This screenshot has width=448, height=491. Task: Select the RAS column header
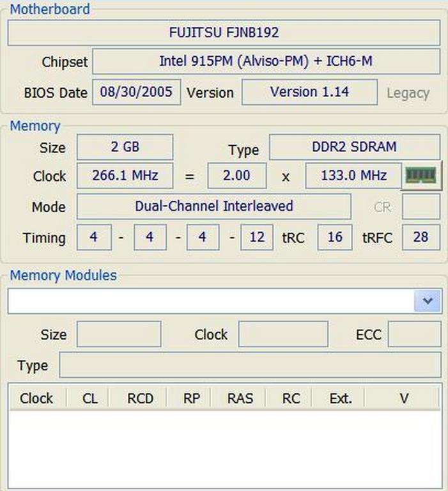(x=240, y=398)
